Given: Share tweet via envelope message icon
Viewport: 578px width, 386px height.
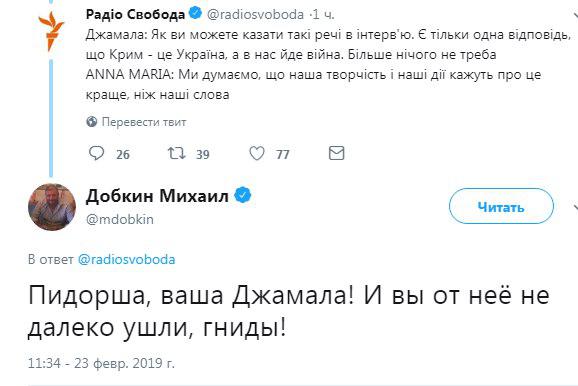Looking at the screenshot, I should coord(336,153).
